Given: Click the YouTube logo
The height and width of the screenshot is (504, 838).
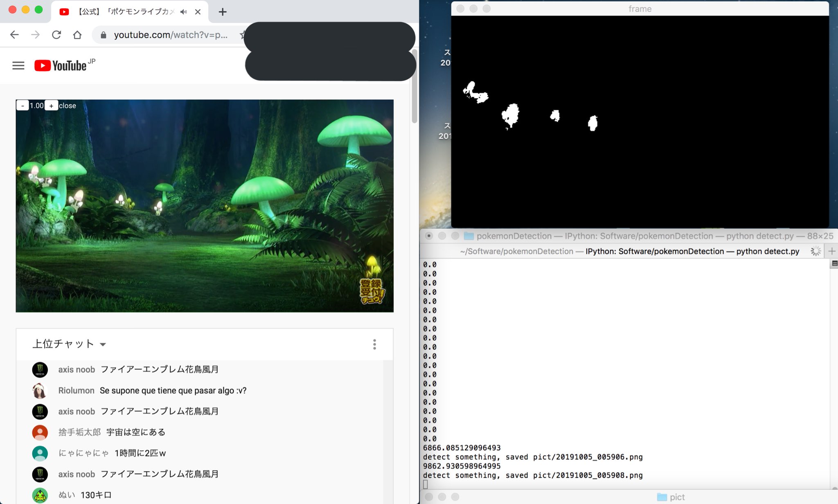Looking at the screenshot, I should pos(61,65).
